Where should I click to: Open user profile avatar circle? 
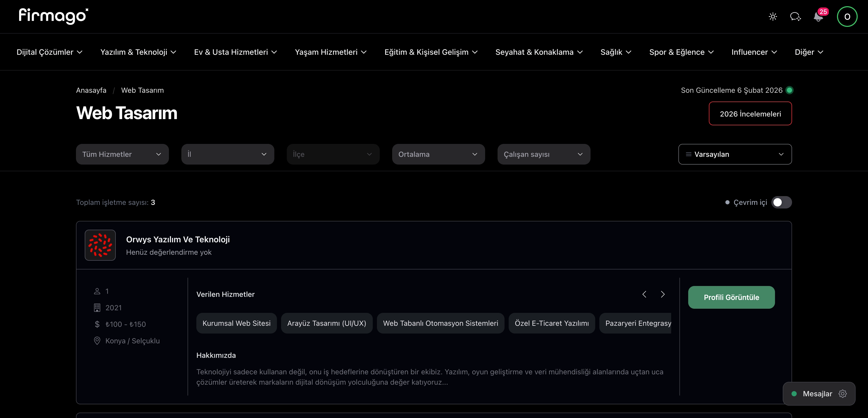tap(847, 17)
